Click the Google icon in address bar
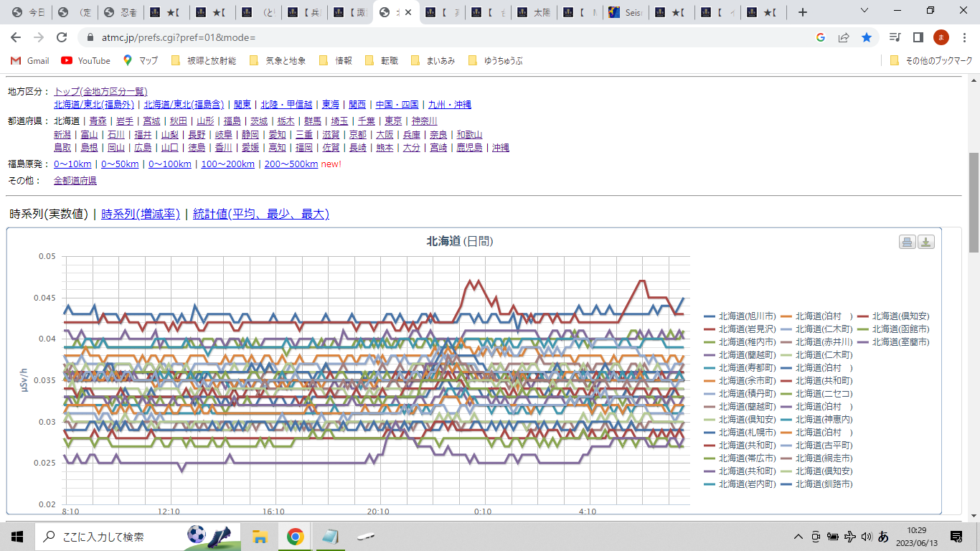This screenshot has width=980, height=551. pos(821,37)
